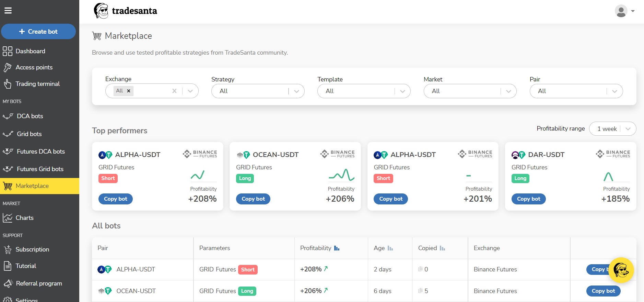Image resolution: width=644 pixels, height=302 pixels.
Task: Sort by Age column icon
Action: [390, 248]
